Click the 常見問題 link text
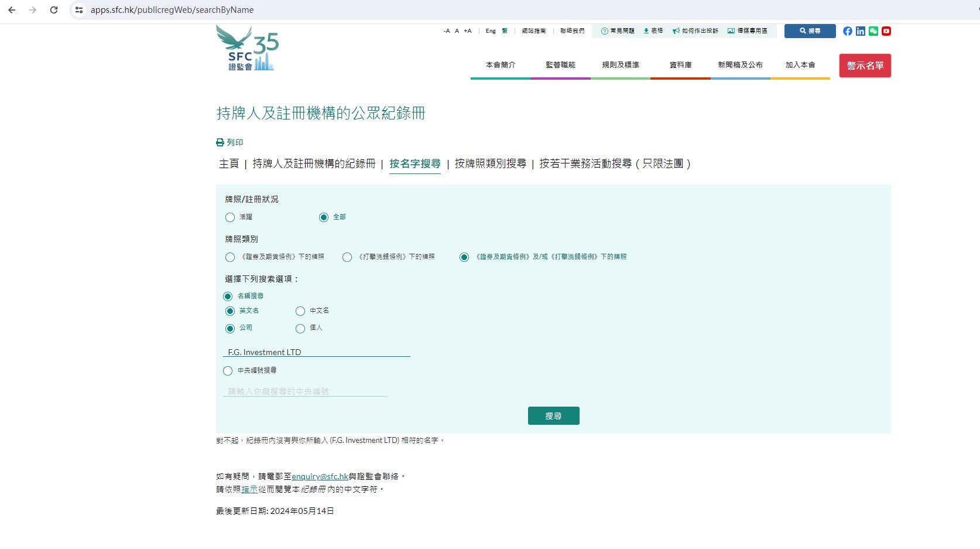The image size is (980, 549). pyautogui.click(x=622, y=31)
